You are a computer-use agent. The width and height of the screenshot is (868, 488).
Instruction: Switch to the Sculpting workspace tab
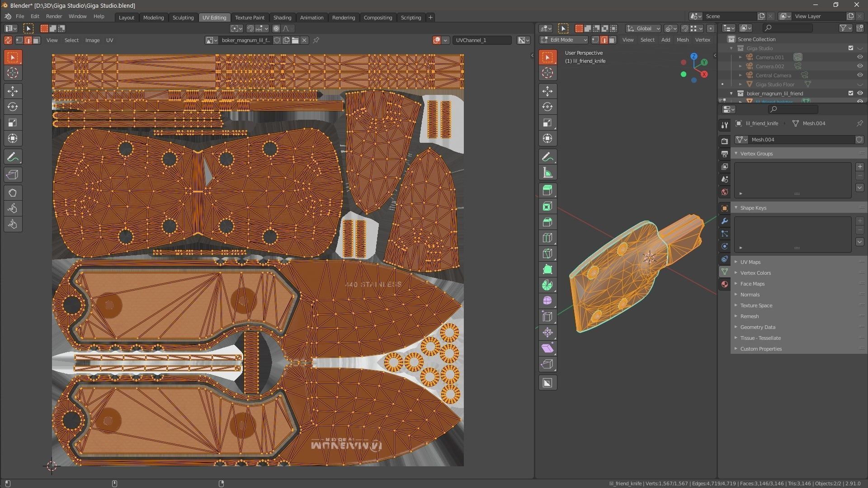[183, 18]
